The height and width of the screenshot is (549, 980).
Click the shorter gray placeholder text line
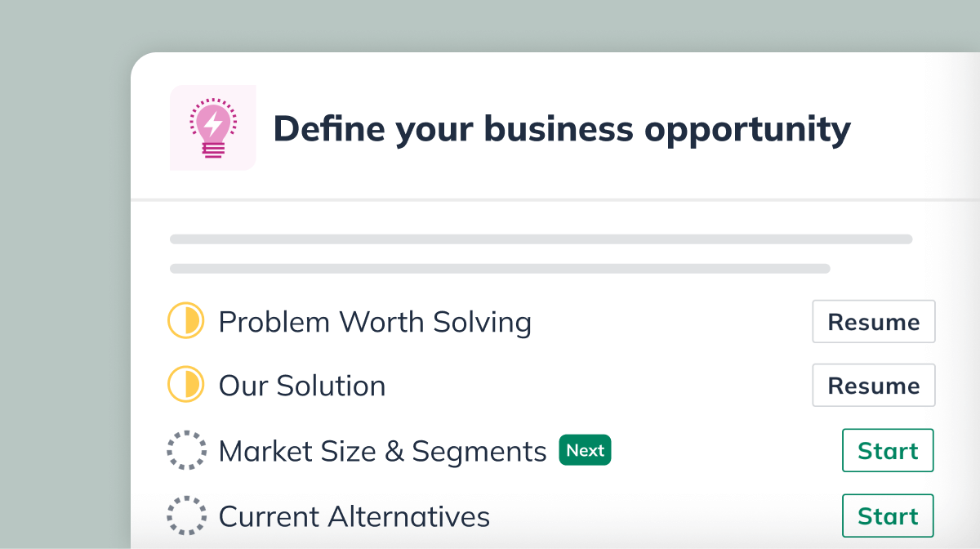point(500,268)
